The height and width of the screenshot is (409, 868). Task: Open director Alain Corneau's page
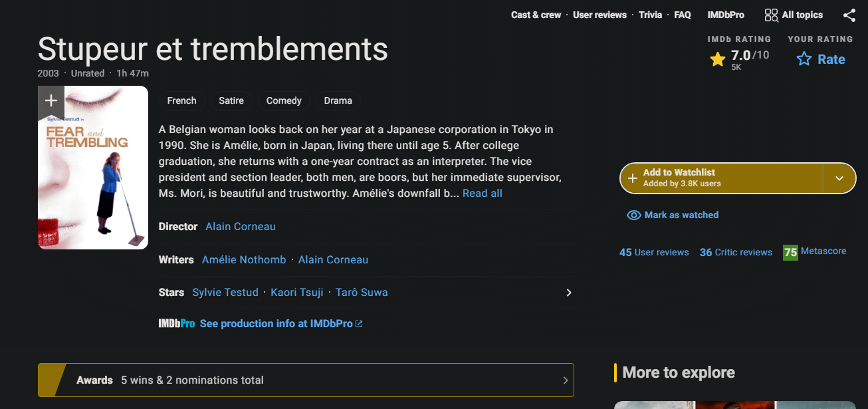[241, 227]
